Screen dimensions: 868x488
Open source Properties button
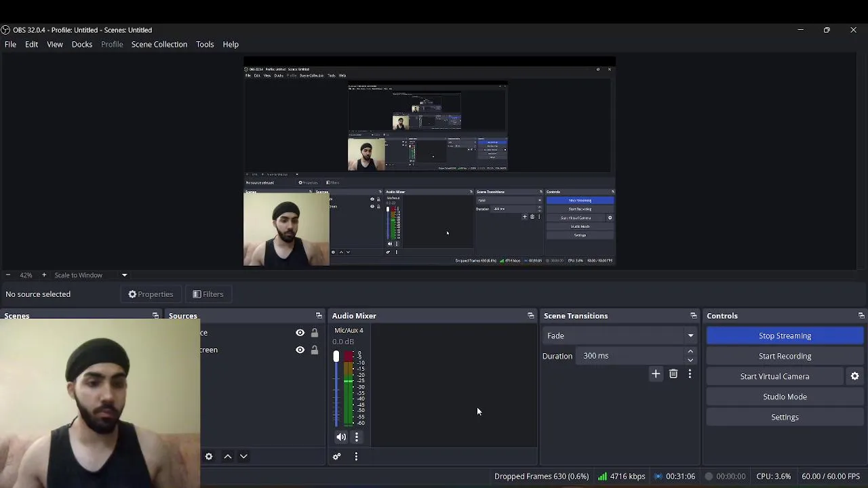click(x=151, y=294)
